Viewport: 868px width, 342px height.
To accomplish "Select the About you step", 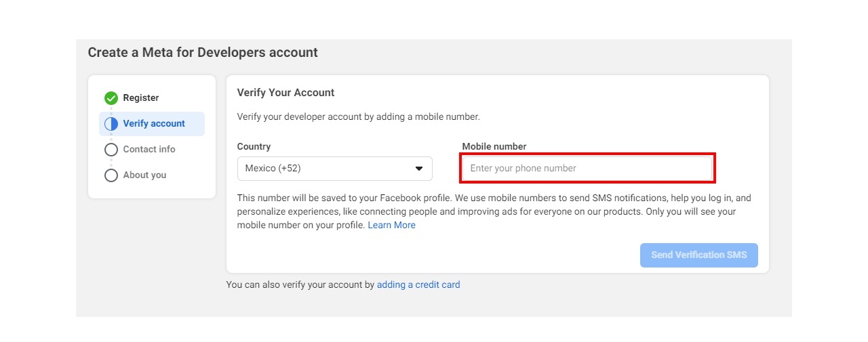I will [144, 175].
